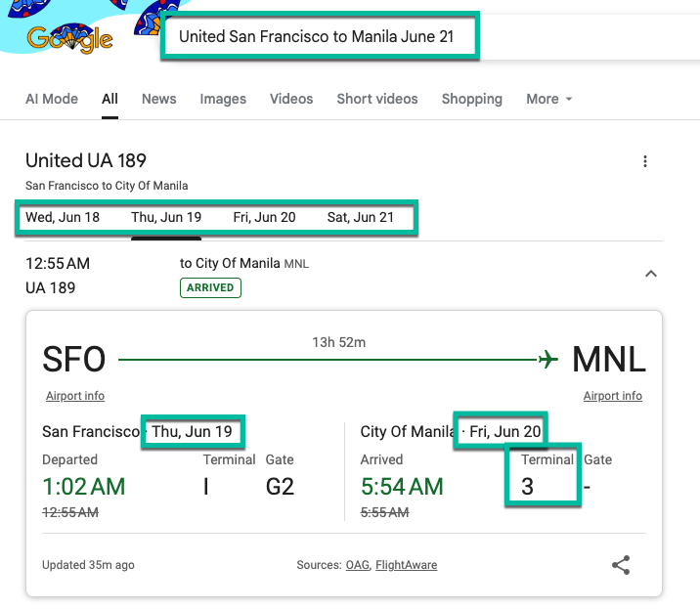
Task: Select the Thu, Jun 19 date tab
Action: tap(166, 217)
